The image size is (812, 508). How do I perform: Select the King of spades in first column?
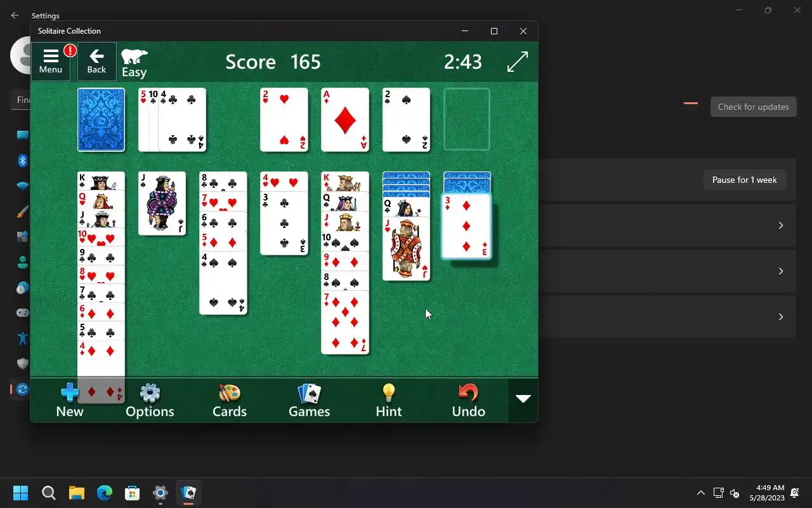101,181
